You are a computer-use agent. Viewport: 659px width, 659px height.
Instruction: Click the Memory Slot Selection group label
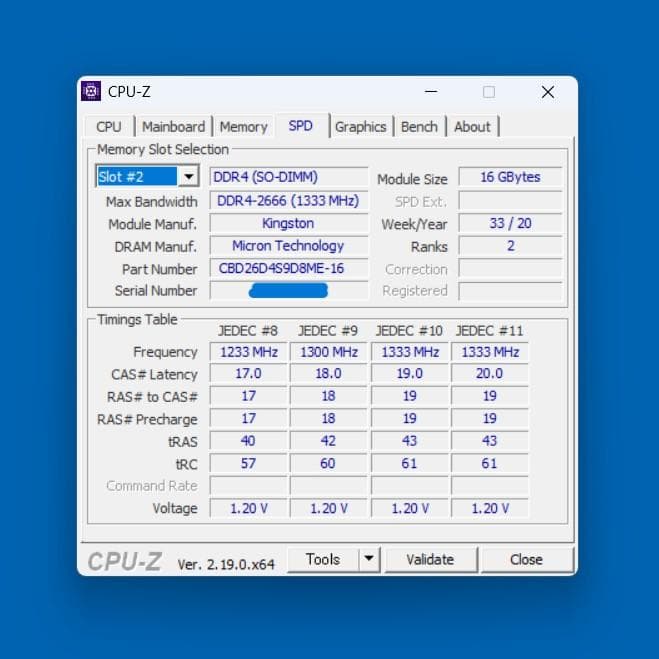163,149
